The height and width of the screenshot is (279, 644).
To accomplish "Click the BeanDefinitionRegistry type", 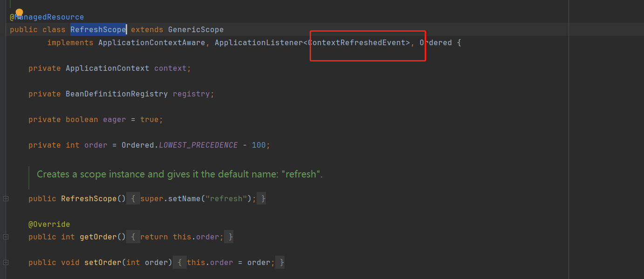I will point(116,94).
